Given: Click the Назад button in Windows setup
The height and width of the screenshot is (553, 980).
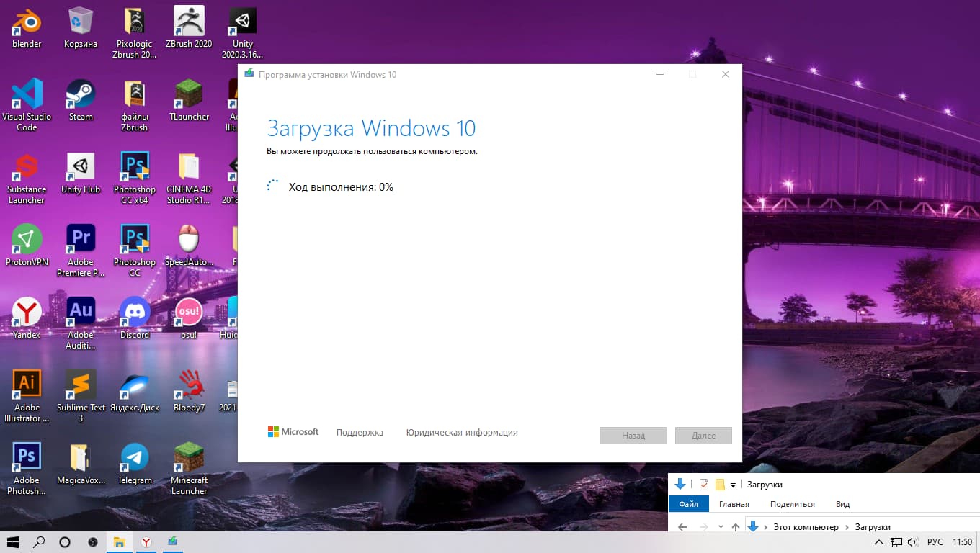Looking at the screenshot, I should (633, 436).
